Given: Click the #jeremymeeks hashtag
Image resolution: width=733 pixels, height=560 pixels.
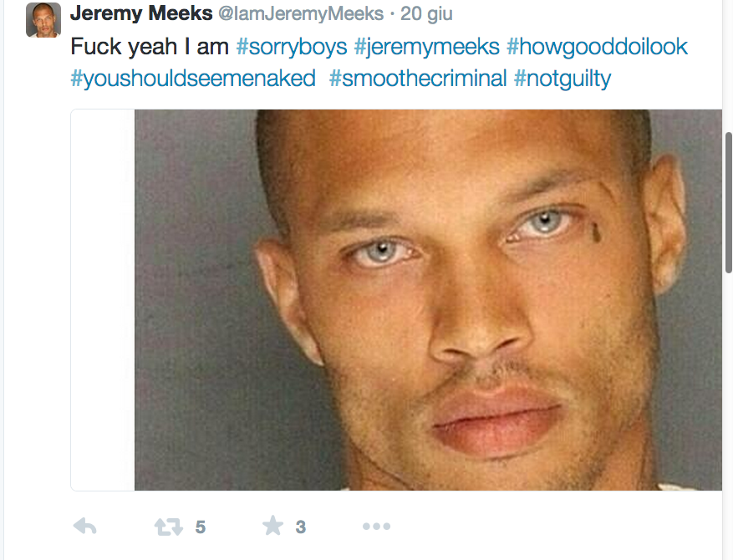Looking at the screenshot, I should point(427,46).
